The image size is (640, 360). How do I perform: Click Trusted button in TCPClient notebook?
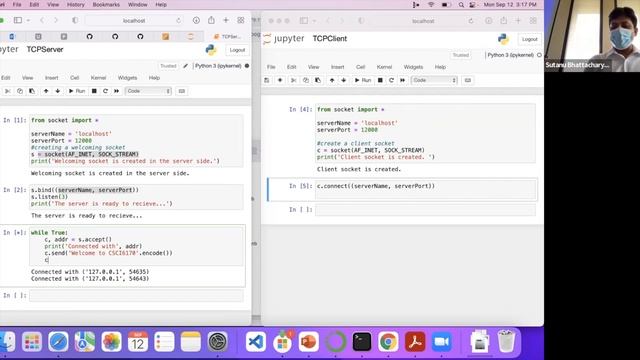click(x=460, y=55)
